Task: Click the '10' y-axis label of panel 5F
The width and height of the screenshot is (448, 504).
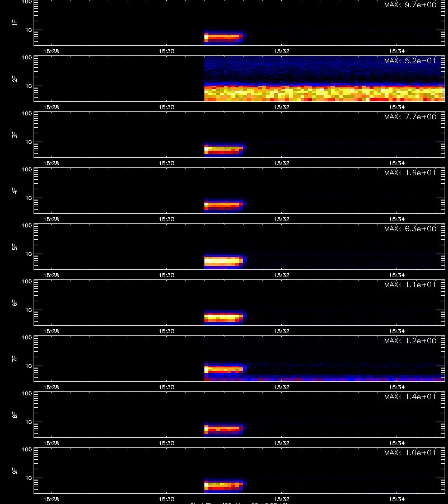Action: click(29, 254)
